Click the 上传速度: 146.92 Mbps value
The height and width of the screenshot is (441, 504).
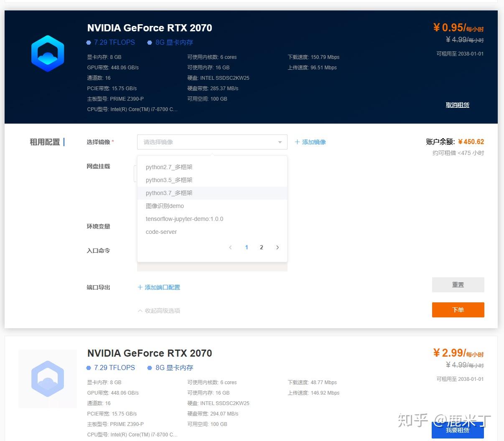point(313,393)
